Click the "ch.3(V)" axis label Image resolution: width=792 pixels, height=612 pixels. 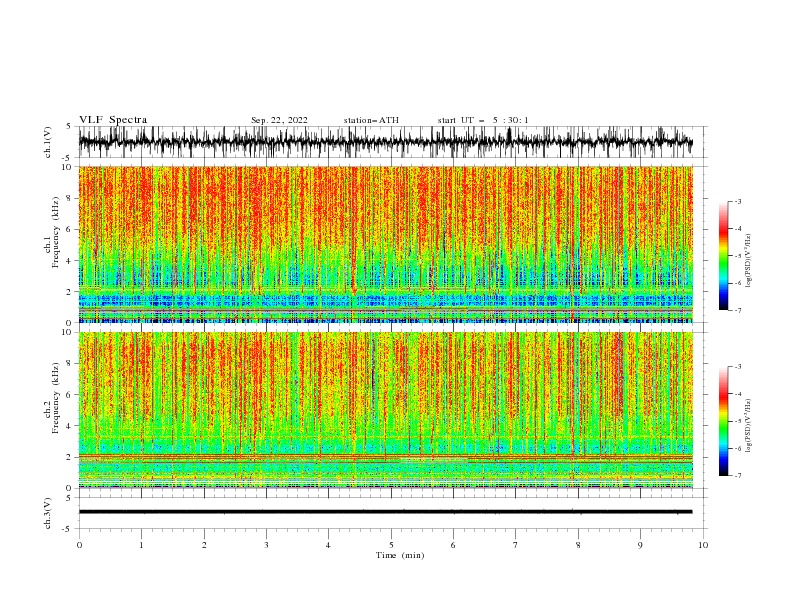point(47,513)
